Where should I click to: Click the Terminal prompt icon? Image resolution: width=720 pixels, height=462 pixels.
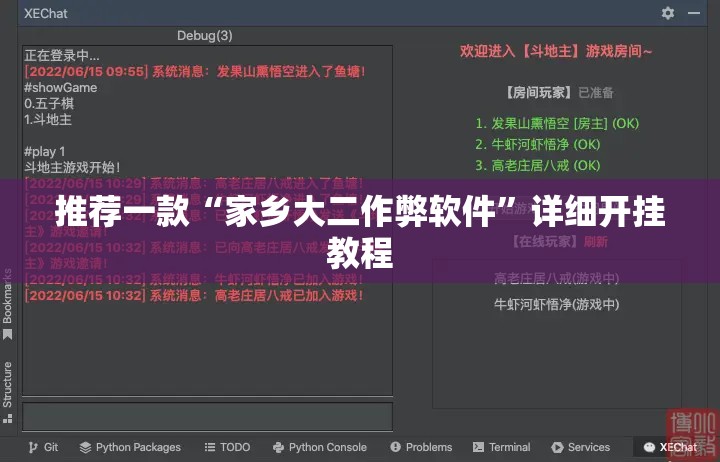point(478,447)
